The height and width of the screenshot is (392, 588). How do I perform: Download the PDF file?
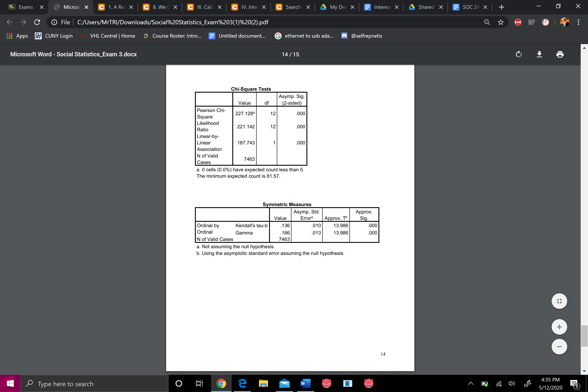(x=539, y=54)
